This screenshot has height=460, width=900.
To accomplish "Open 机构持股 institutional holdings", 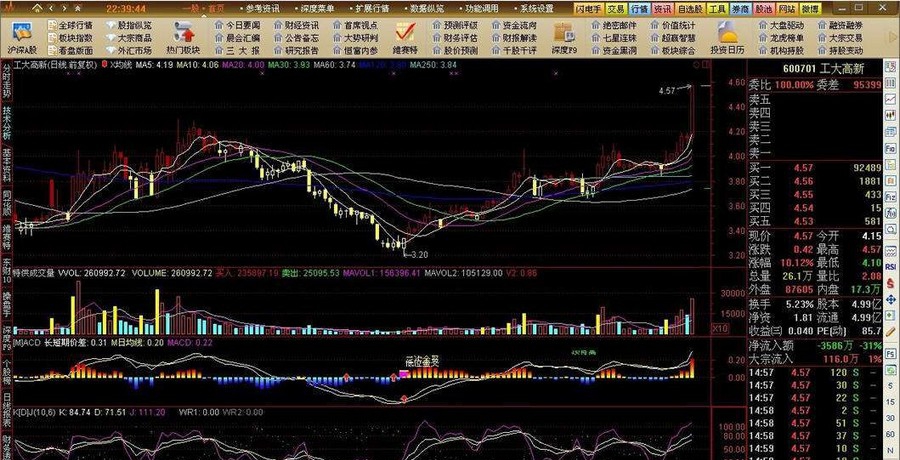I will 781,51.
